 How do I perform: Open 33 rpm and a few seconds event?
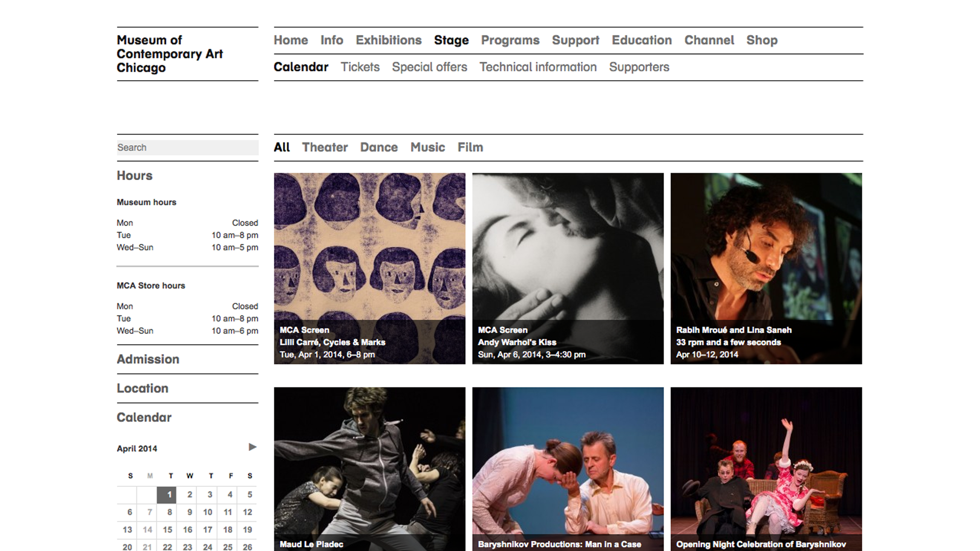[766, 268]
